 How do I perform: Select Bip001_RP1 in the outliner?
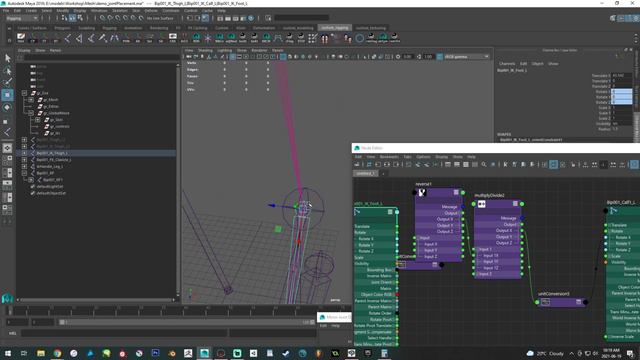pos(52,180)
